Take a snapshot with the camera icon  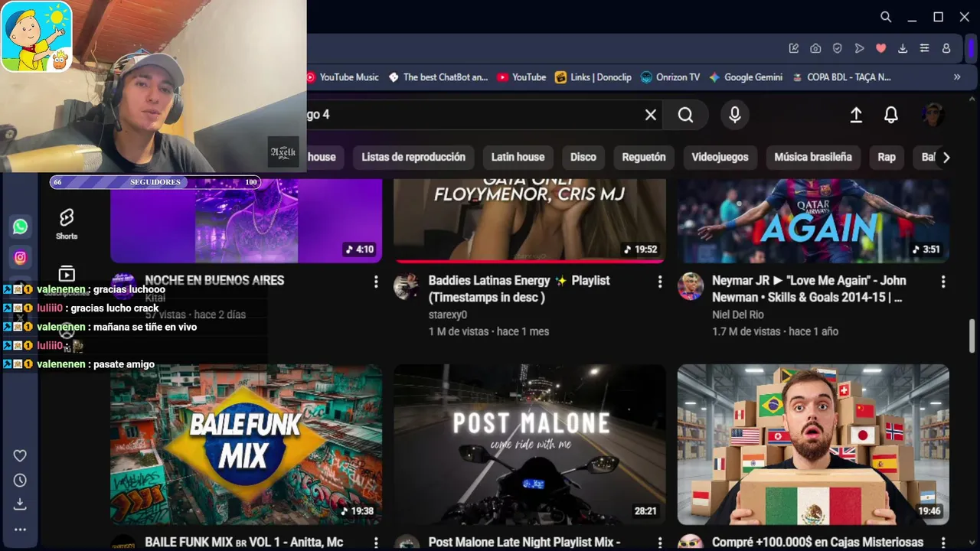815,48
